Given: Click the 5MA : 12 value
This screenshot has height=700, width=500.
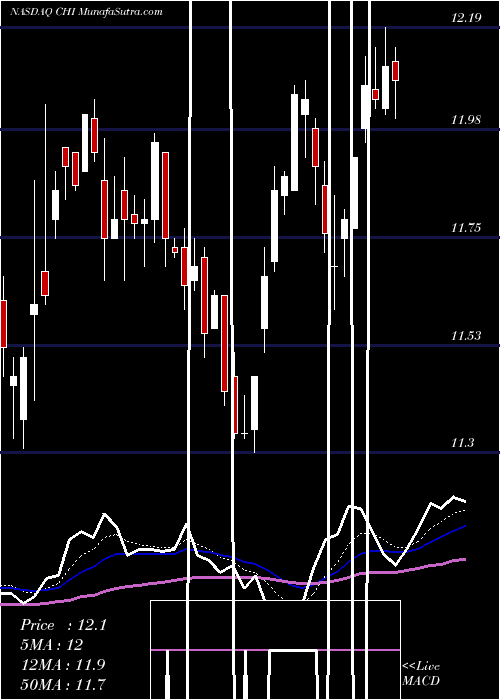Looking at the screenshot, I should click(52, 645).
